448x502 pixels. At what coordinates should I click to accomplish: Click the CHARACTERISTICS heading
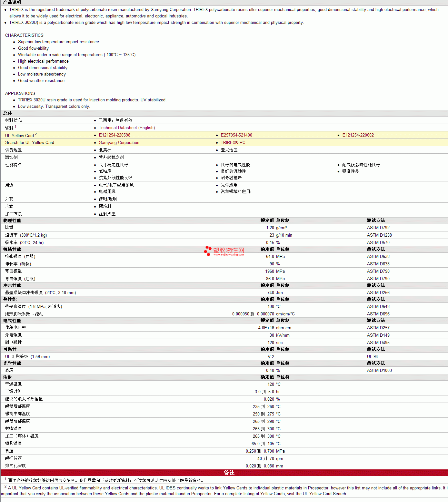pyautogui.click(x=24, y=35)
